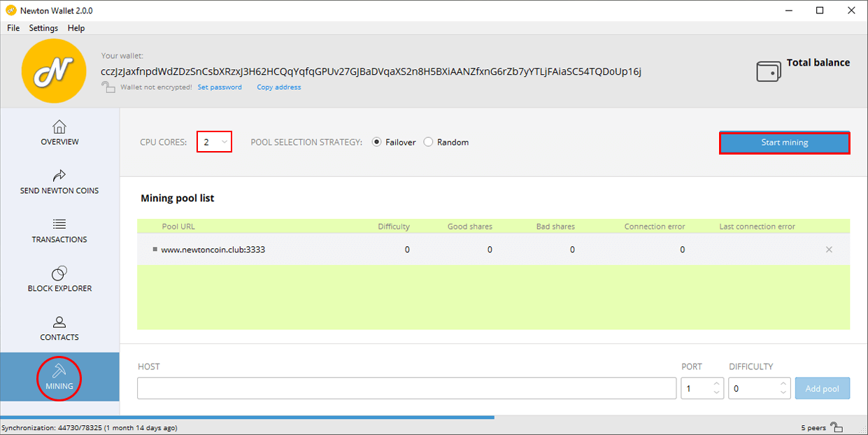The height and width of the screenshot is (435, 868).
Task: Open the File menu
Action: tap(13, 28)
